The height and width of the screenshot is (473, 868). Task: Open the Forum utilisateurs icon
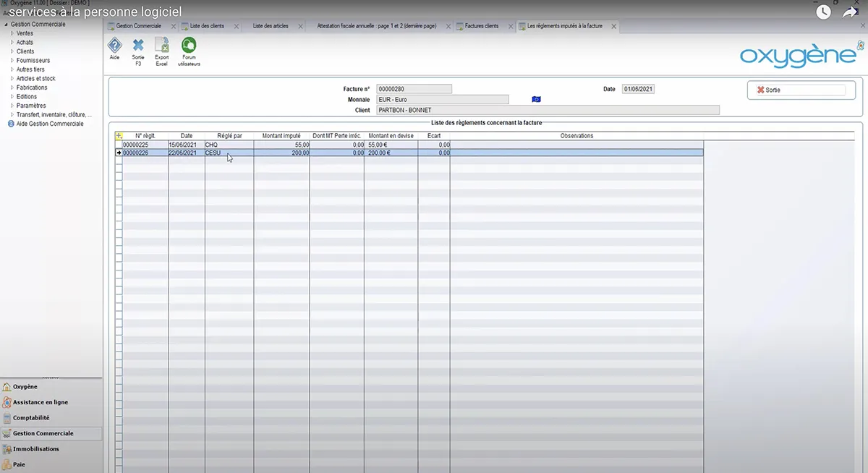(x=189, y=46)
